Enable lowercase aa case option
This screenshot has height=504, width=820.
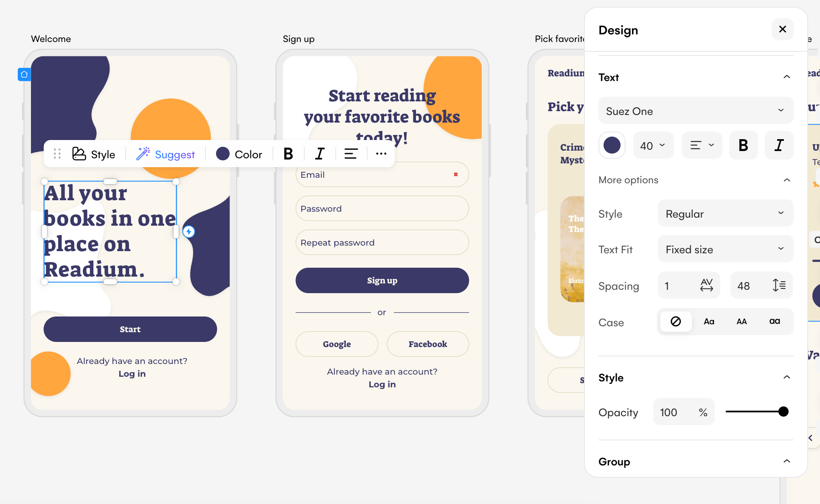click(x=773, y=322)
